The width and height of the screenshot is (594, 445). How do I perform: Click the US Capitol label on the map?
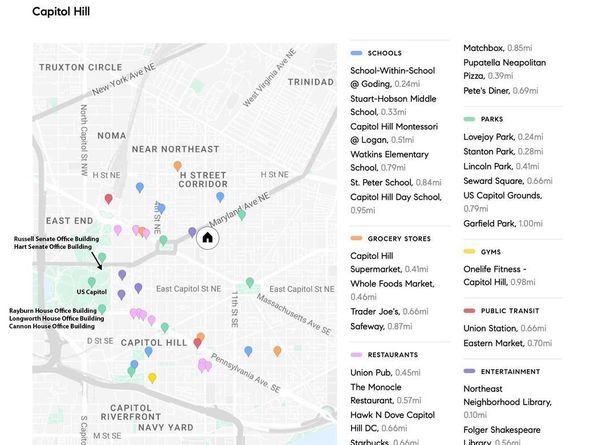pyautogui.click(x=92, y=292)
